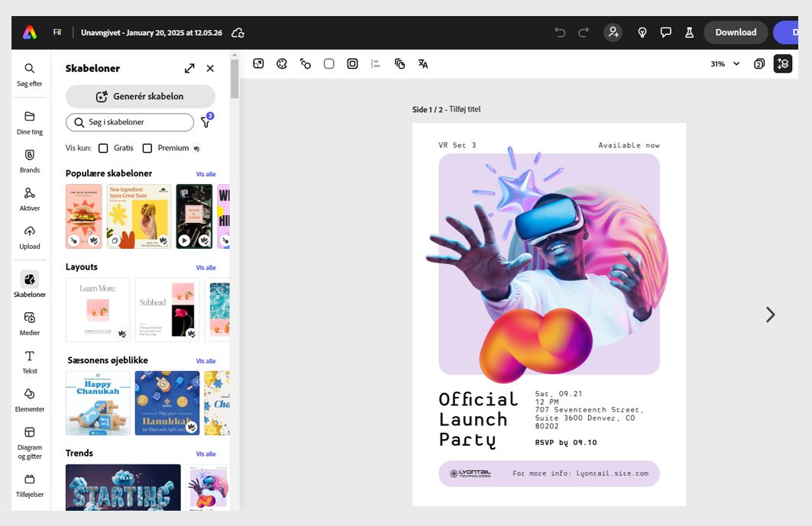812x526 pixels.
Task: Select the Happy Chanukah template thumbnail
Action: [98, 402]
